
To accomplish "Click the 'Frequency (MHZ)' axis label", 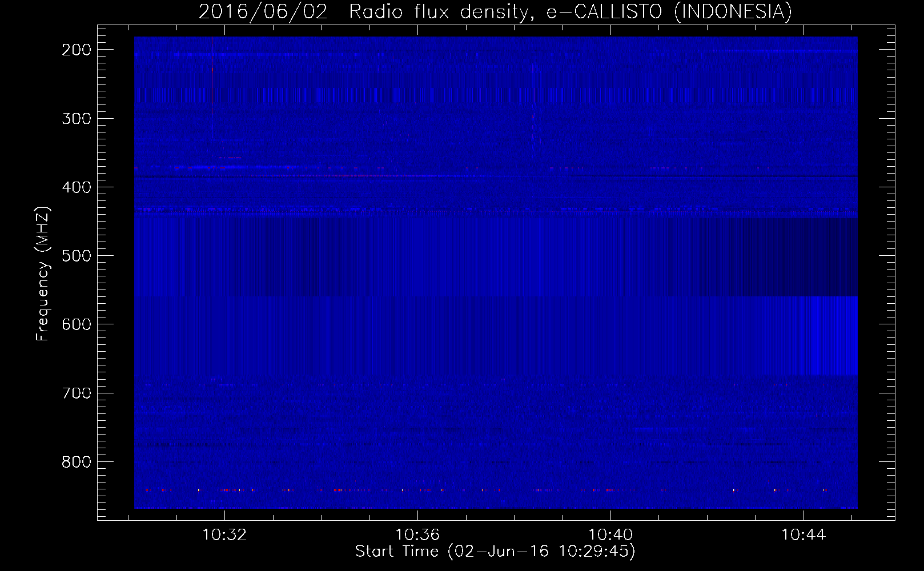I will tap(43, 274).
